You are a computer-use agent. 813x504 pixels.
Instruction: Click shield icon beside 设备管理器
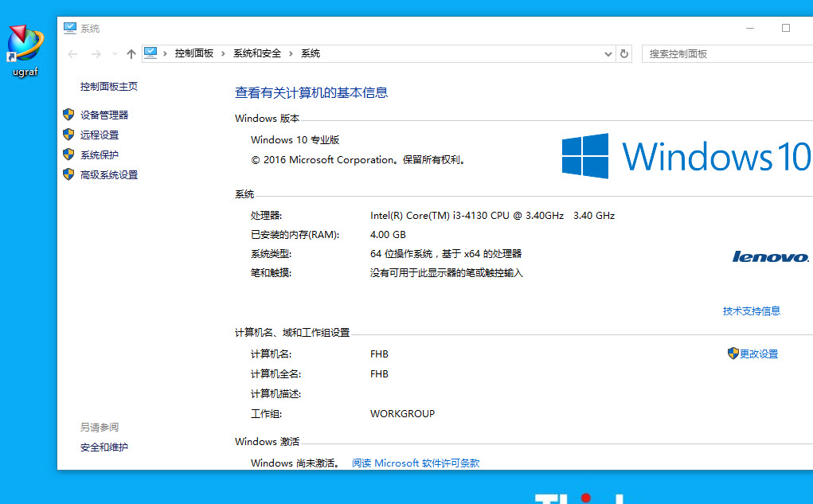click(x=68, y=115)
